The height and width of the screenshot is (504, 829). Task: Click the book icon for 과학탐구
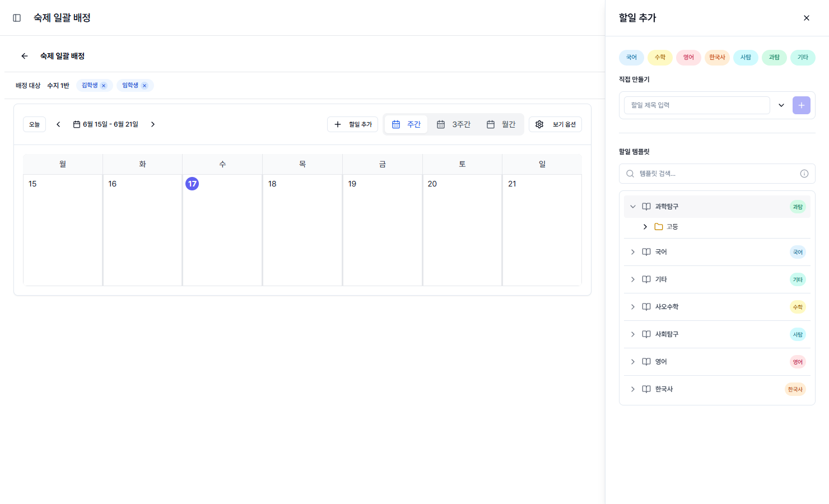coord(646,207)
